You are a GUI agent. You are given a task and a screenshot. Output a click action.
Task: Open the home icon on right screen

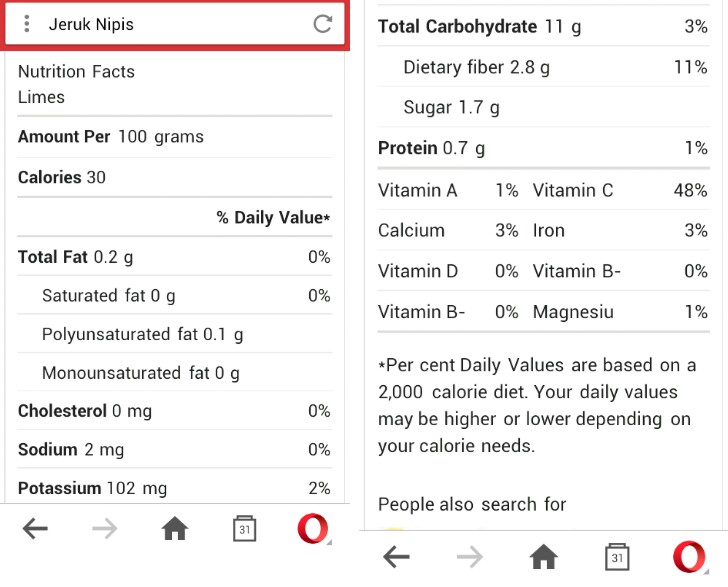[544, 556]
